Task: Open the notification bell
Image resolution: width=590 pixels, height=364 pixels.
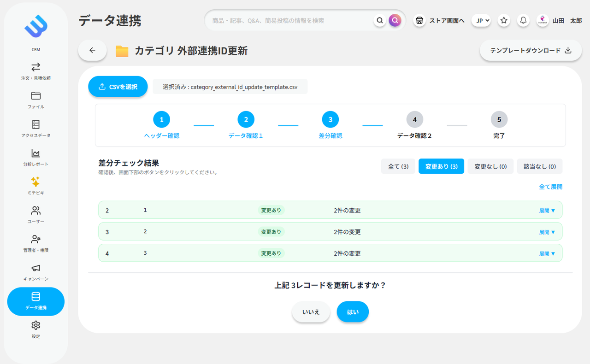Action: click(x=523, y=20)
